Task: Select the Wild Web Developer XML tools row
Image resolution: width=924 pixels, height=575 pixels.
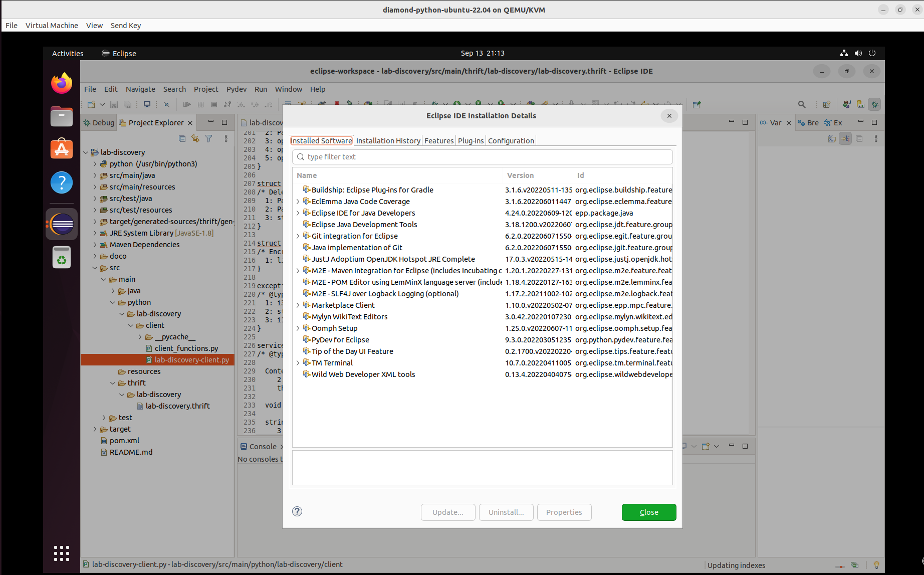Action: (482, 374)
